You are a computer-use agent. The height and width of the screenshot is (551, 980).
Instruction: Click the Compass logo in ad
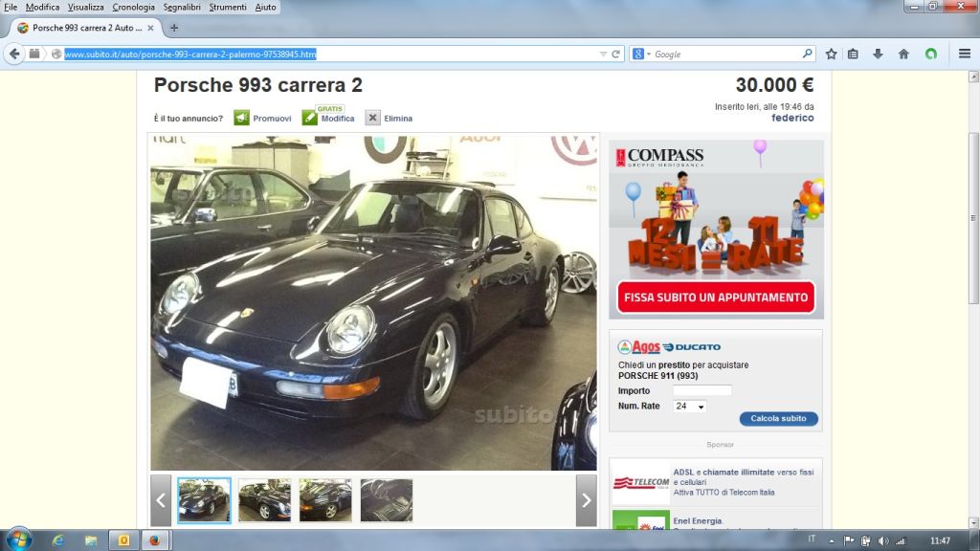click(660, 157)
